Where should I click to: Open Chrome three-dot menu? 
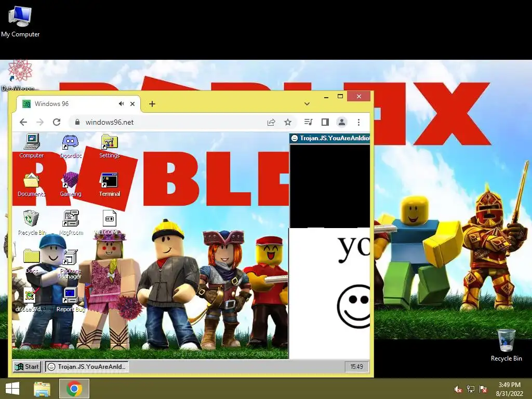point(358,122)
